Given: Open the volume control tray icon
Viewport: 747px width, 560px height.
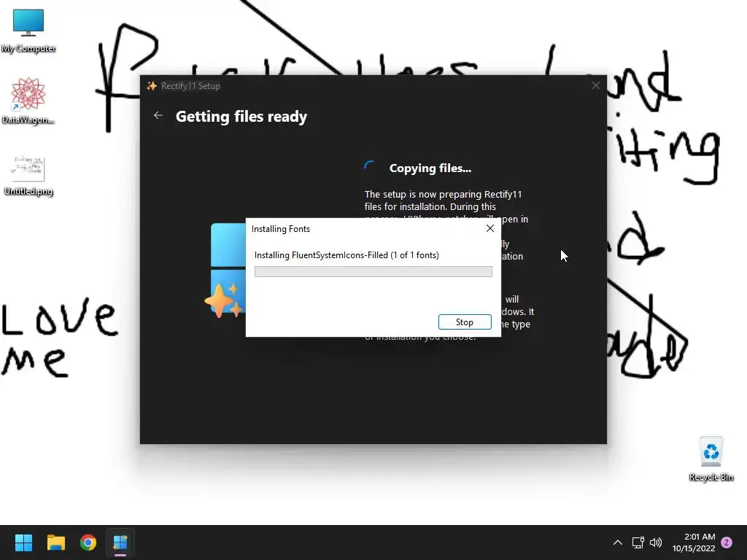Looking at the screenshot, I should click(656, 542).
